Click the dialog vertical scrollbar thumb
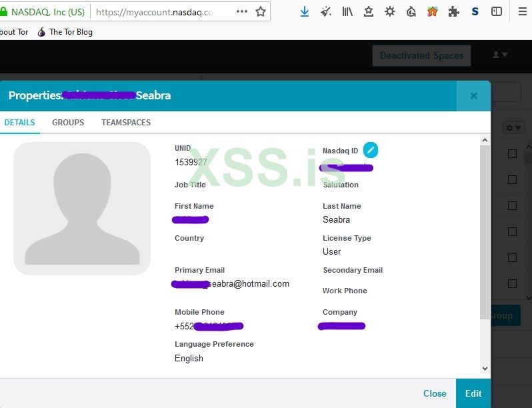Viewport: 532px width, 408px height. click(485, 232)
